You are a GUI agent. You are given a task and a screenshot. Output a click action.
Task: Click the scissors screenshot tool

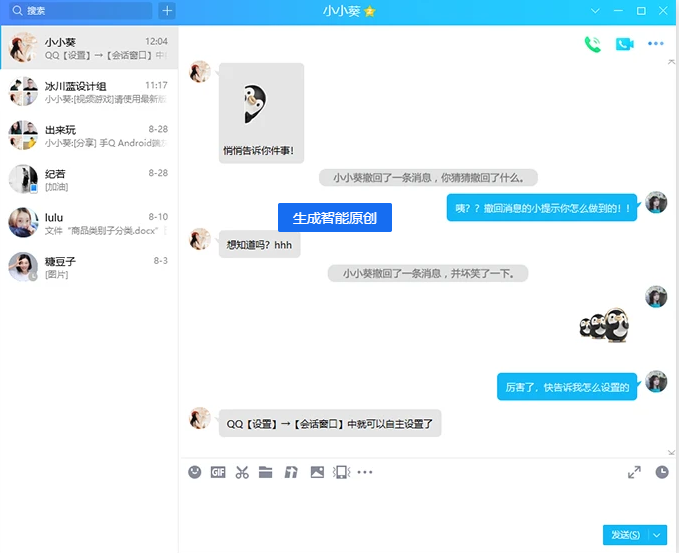click(x=242, y=472)
